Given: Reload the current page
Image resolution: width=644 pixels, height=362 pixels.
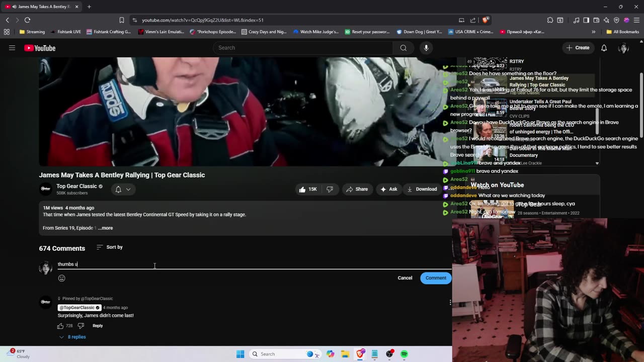Looking at the screenshot, I should coord(28,20).
